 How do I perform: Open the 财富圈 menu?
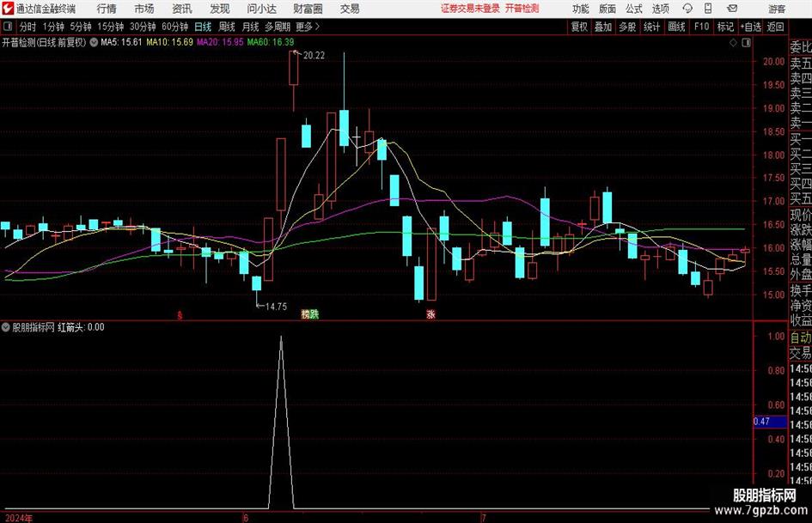[308, 9]
